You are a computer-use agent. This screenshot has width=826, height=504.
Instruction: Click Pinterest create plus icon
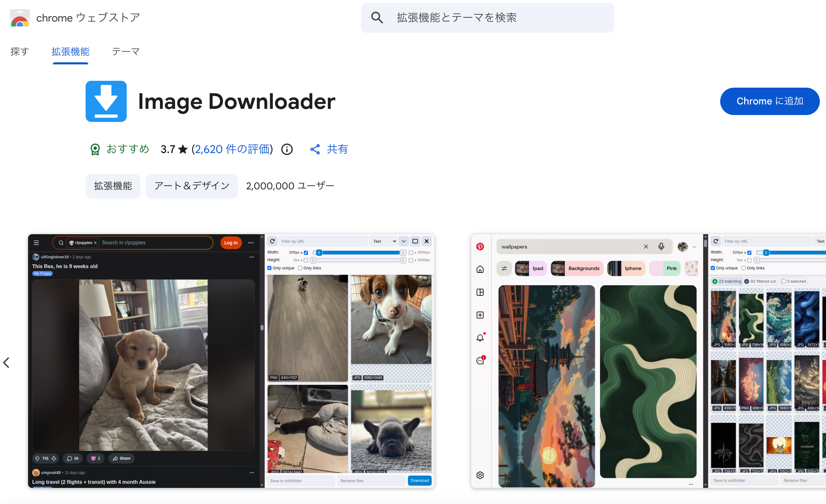(480, 315)
